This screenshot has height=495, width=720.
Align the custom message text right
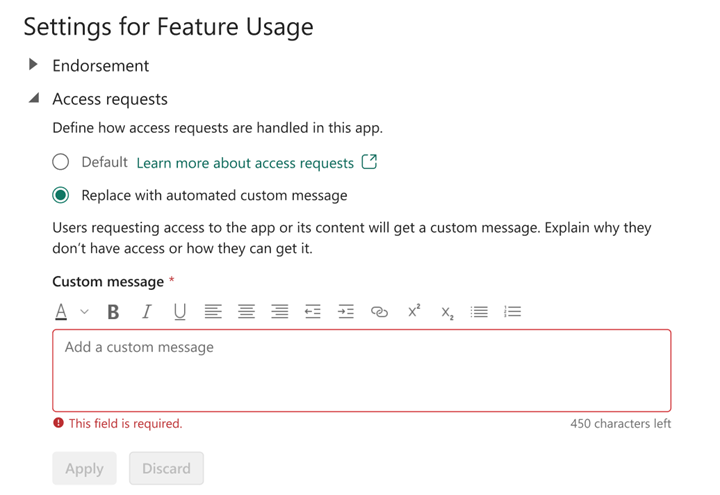pos(280,312)
